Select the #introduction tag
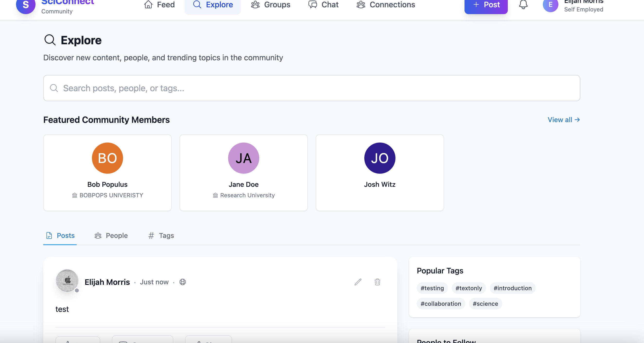 (512, 288)
